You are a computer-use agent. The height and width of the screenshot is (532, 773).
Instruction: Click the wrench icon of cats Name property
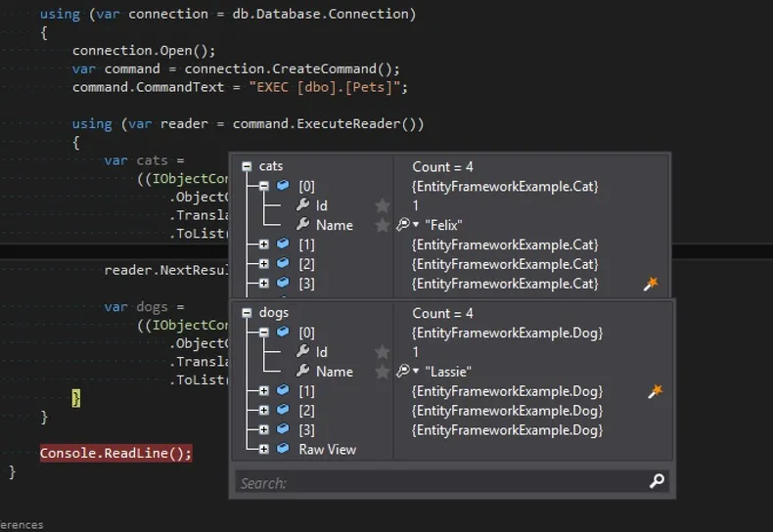click(302, 224)
